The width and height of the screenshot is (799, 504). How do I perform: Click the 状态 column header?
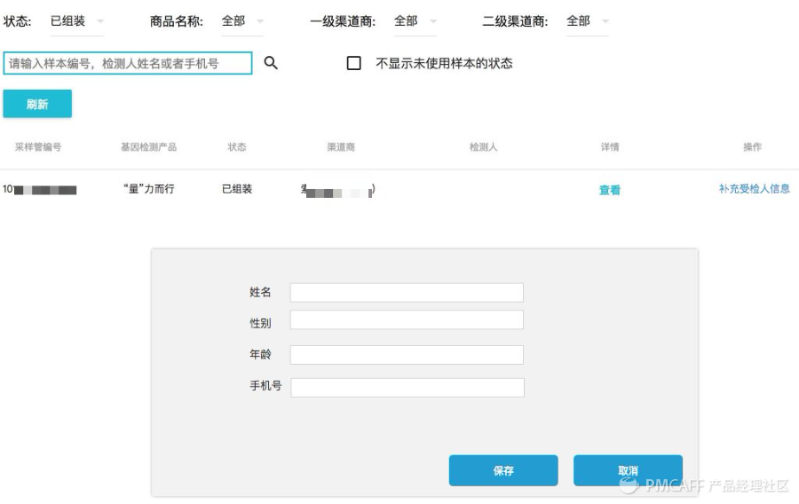[x=237, y=147]
